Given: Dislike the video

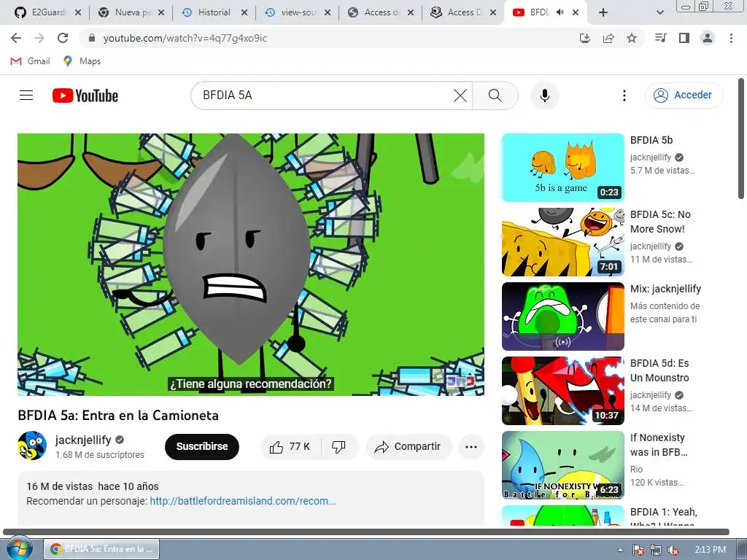Looking at the screenshot, I should 338,447.
